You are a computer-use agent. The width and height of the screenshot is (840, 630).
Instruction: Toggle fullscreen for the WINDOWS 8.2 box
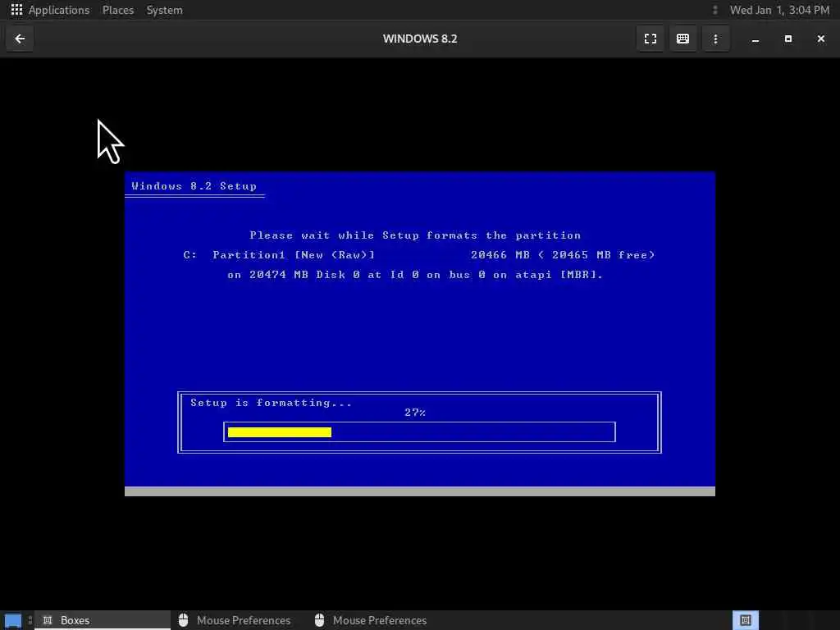click(651, 39)
